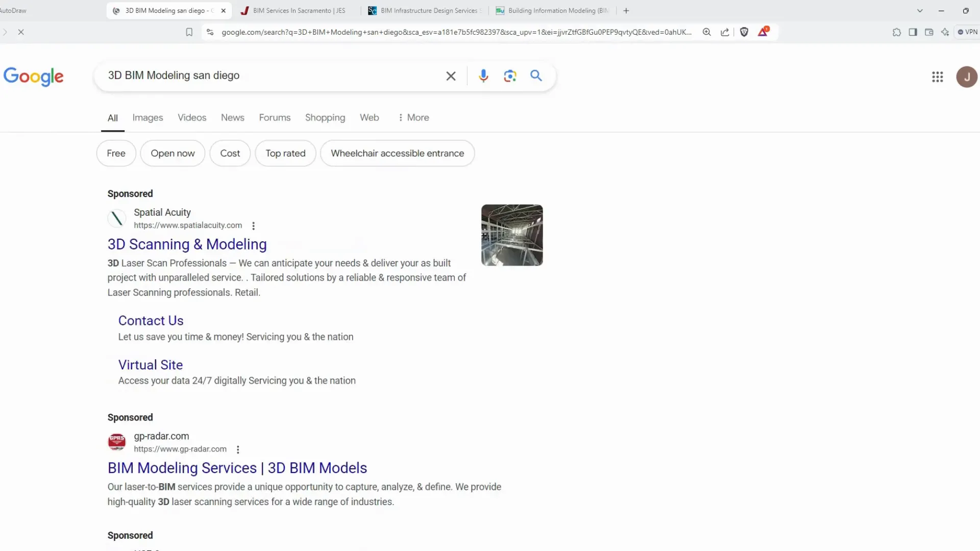Close the 3D BIM Modeling san diego tab
The height and width of the screenshot is (551, 980).
(223, 11)
